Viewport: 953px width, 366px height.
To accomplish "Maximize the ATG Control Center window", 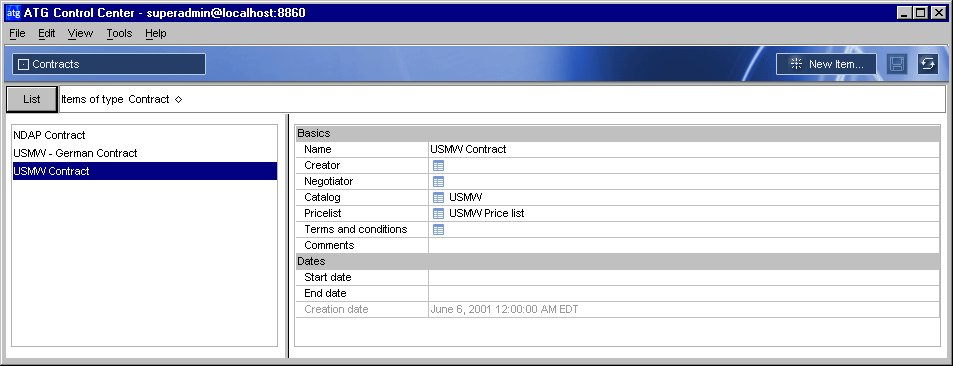I will 921,12.
